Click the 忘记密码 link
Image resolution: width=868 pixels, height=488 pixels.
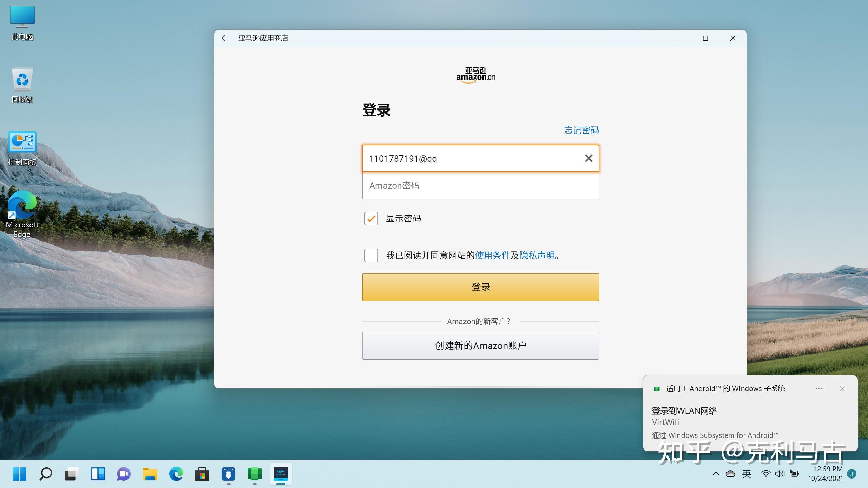point(581,130)
